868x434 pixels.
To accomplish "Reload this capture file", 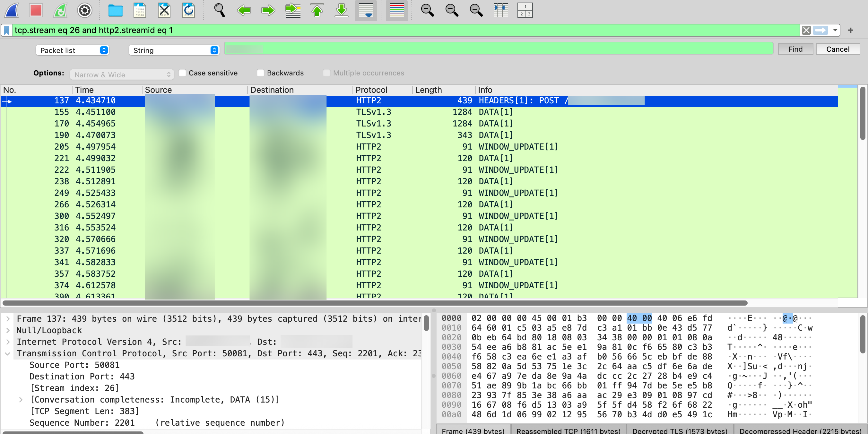I will click(x=188, y=11).
